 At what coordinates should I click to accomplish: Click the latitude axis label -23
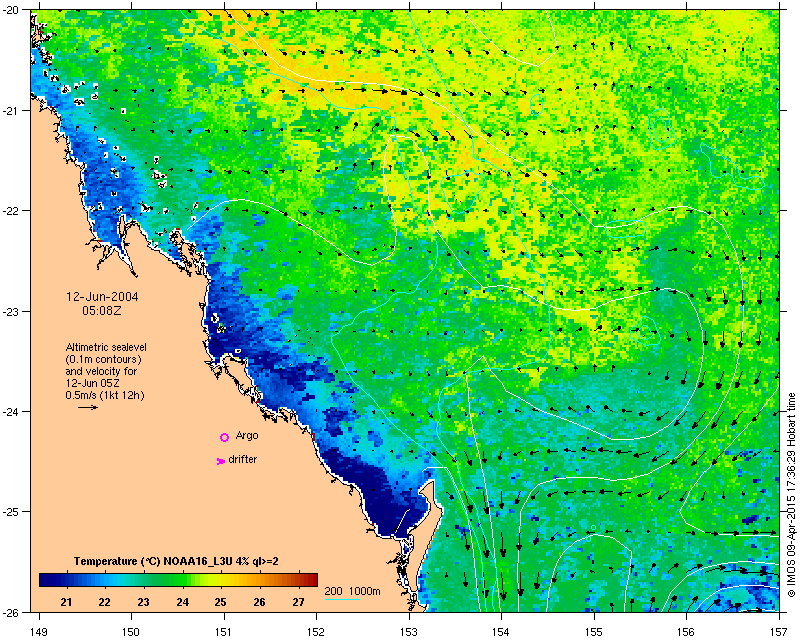point(13,311)
